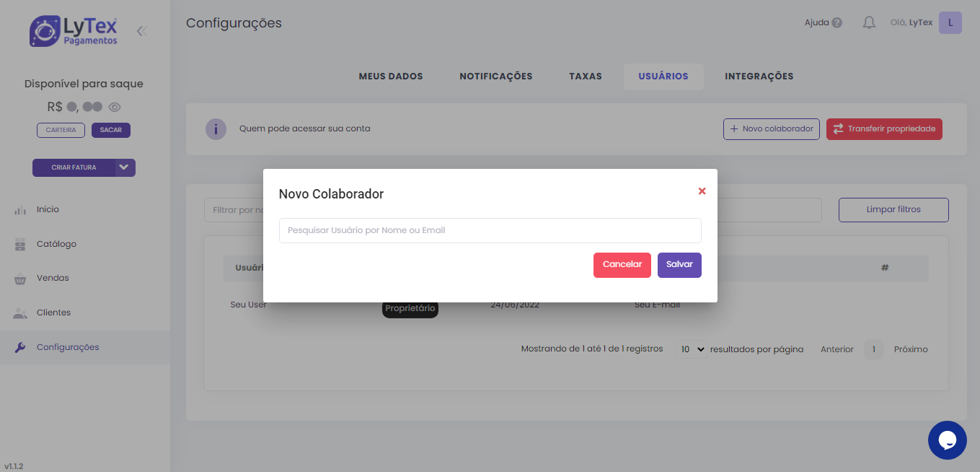
Task: Focus the search user by name or email field
Action: click(490, 231)
